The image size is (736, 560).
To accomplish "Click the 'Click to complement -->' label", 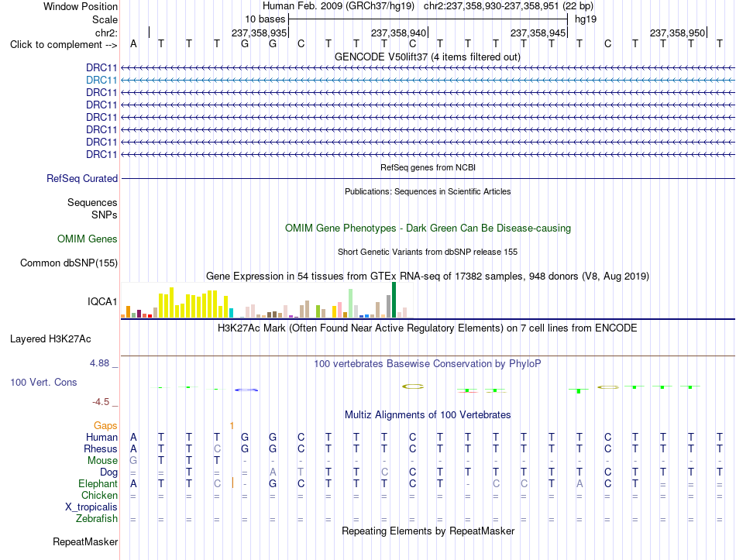I will (64, 45).
